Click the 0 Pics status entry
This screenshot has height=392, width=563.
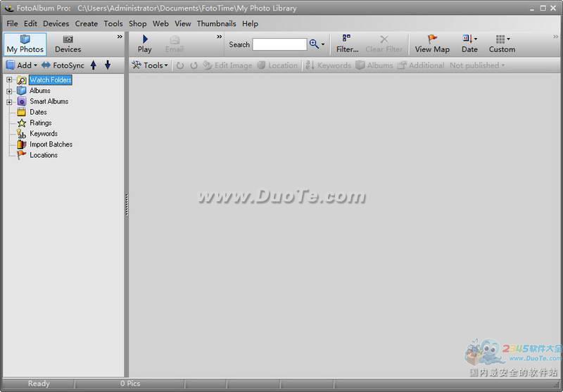click(x=130, y=384)
